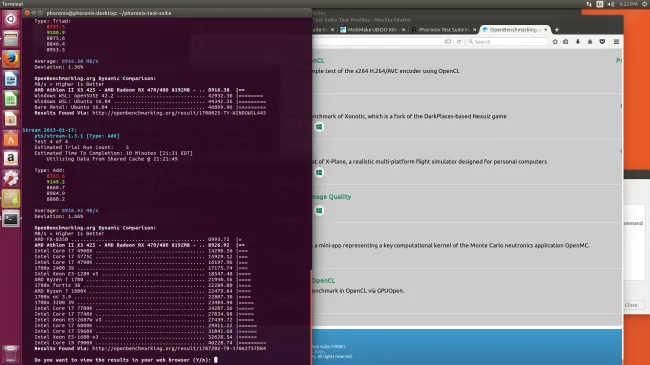The image size is (650, 365).
Task: Close the Phoronix Test Suite tab
Action: [x=475, y=30]
